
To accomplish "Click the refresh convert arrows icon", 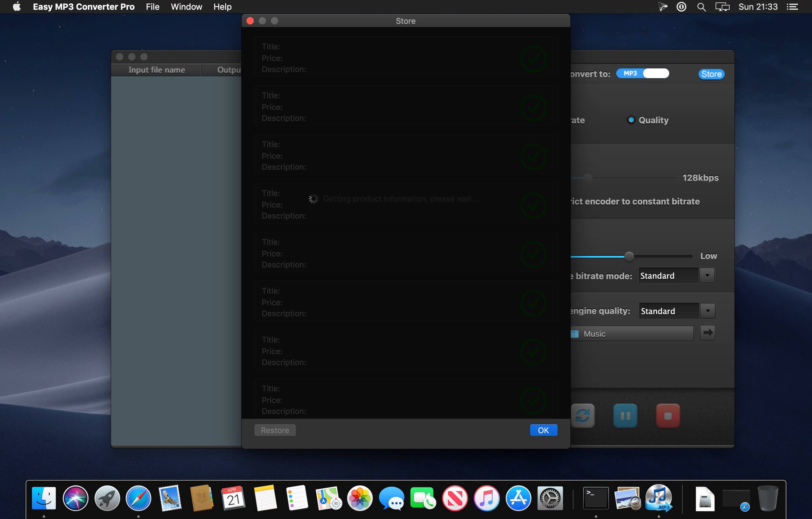I will click(583, 416).
